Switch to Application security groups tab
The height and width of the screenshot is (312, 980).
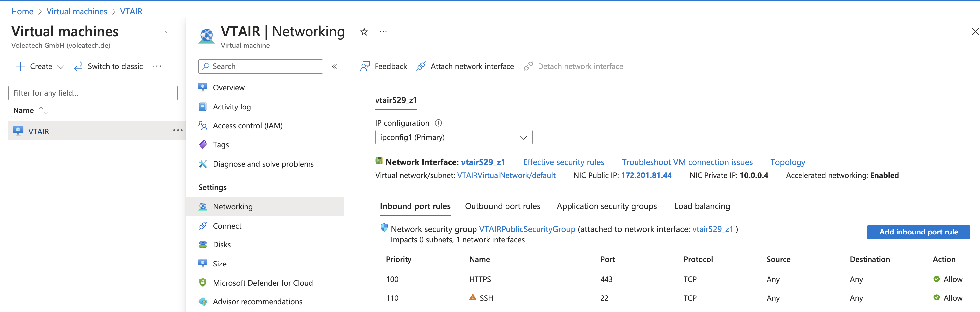(606, 206)
